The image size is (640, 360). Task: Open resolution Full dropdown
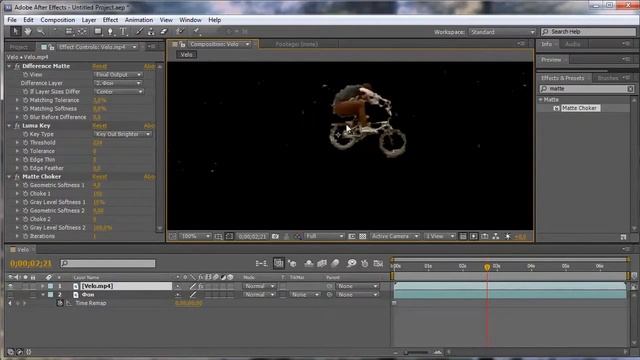325,236
